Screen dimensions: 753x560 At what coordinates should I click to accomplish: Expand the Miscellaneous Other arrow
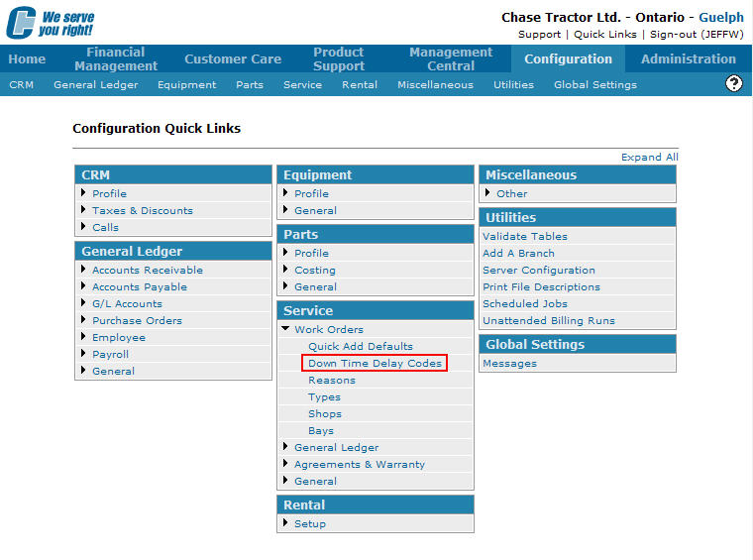point(487,192)
